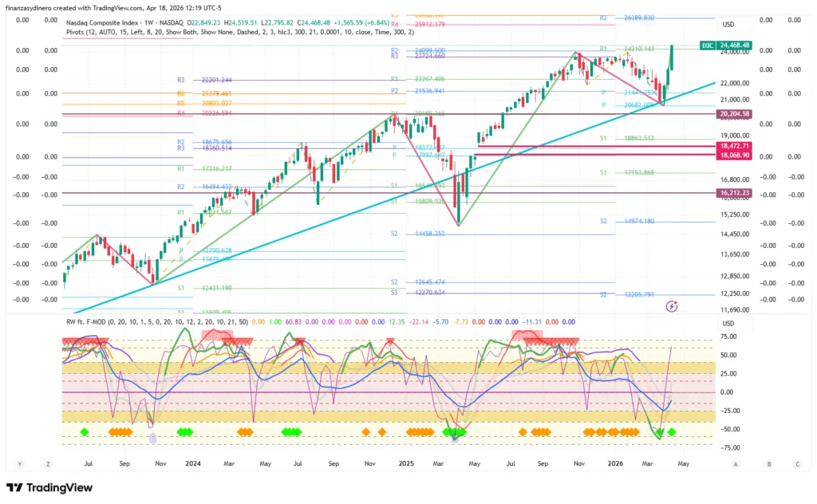Open the USD currency selector in the indicator pane

point(728,323)
